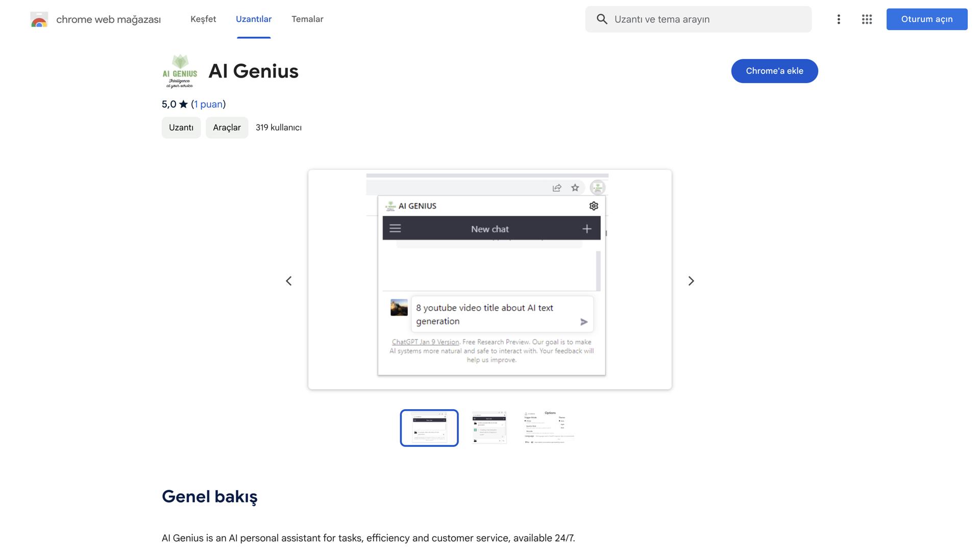
Task: Click the plus icon next to New chat
Action: (586, 229)
